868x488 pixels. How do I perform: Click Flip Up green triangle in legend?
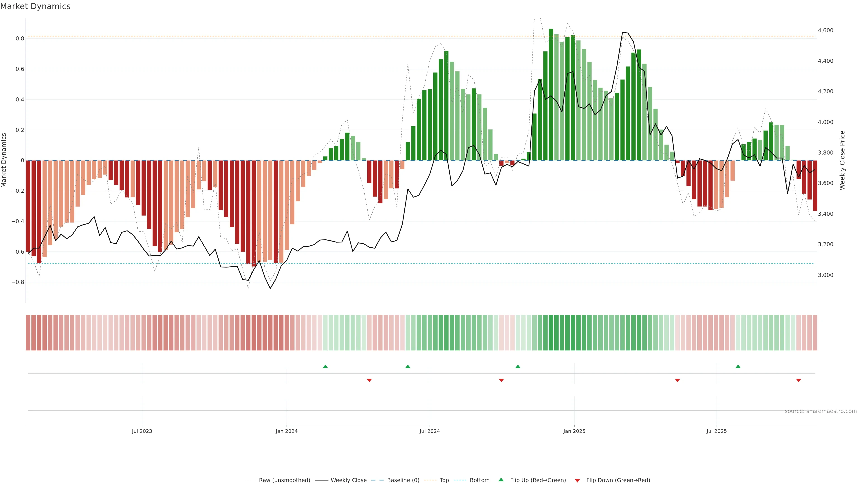tap(501, 480)
